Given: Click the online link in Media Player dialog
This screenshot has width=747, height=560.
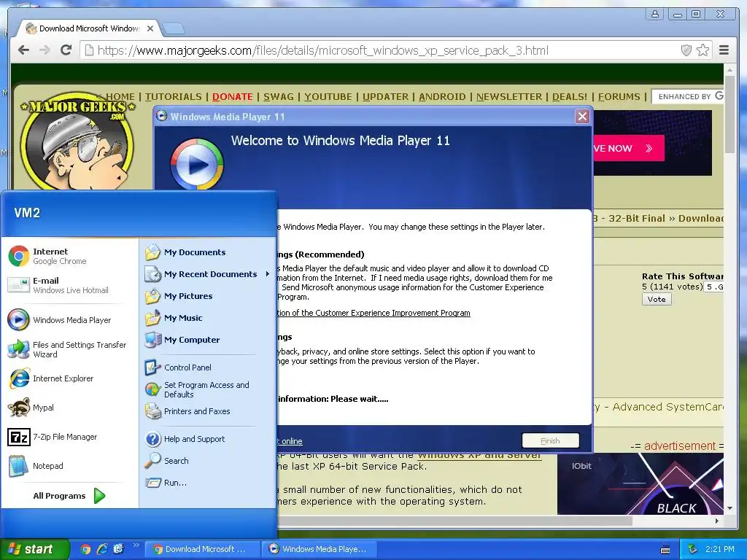Looking at the screenshot, I should (290, 441).
